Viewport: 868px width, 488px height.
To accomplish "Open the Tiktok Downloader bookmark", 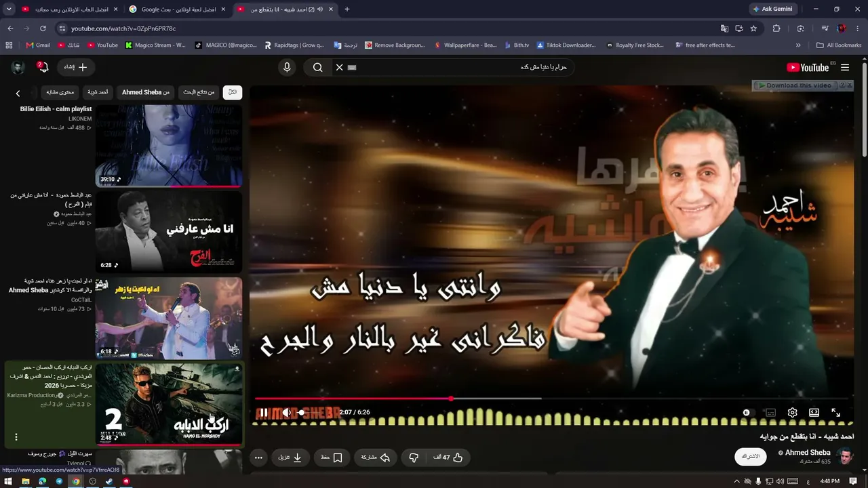I will tap(566, 45).
